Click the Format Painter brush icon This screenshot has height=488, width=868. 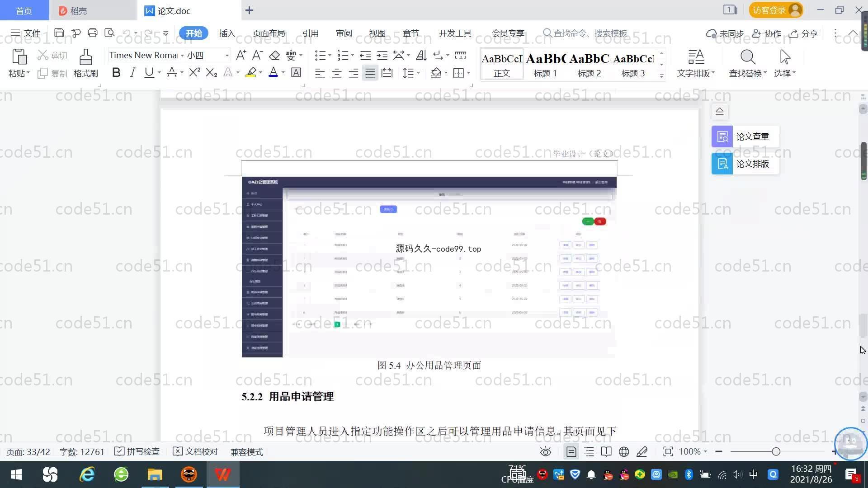pos(85,57)
